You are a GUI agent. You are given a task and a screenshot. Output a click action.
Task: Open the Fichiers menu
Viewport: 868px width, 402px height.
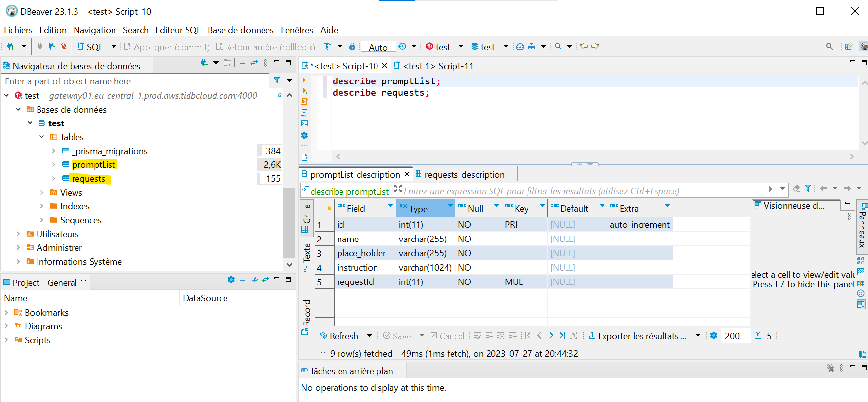pyautogui.click(x=18, y=30)
